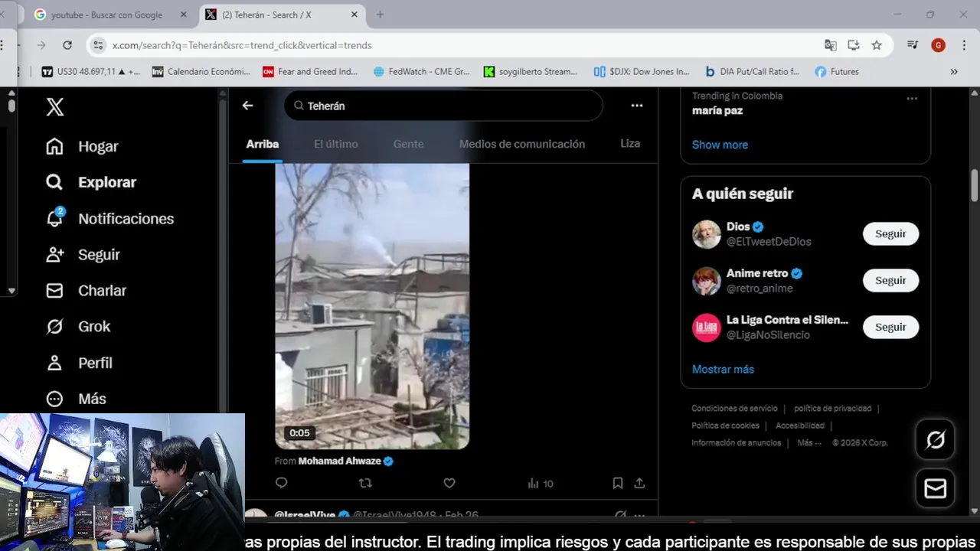The image size is (980, 551).
Task: Reload the browser page
Action: pos(67,45)
